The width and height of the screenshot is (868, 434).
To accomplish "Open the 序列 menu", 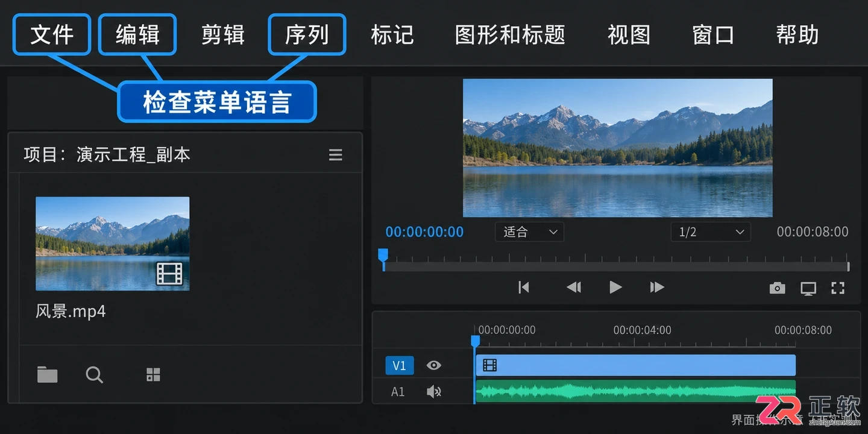I will [x=307, y=34].
